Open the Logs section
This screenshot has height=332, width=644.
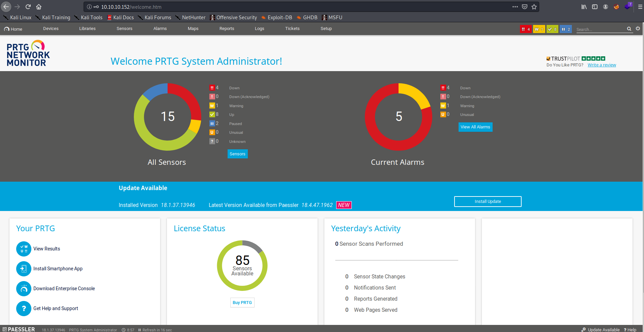pyautogui.click(x=259, y=29)
